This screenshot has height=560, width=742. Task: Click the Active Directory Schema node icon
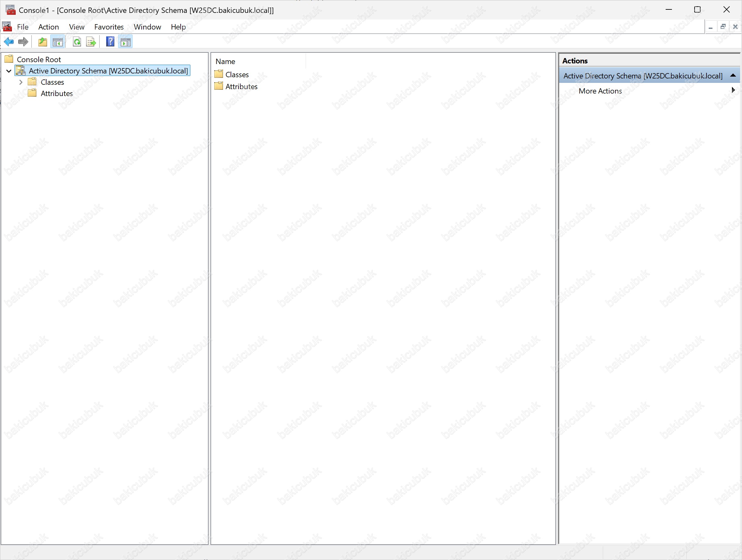21,70
